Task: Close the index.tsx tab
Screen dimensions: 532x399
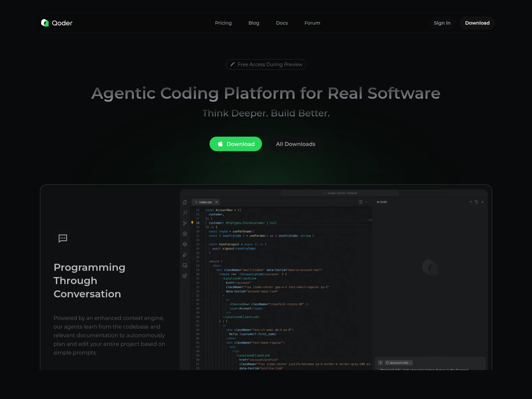Action: click(x=216, y=202)
